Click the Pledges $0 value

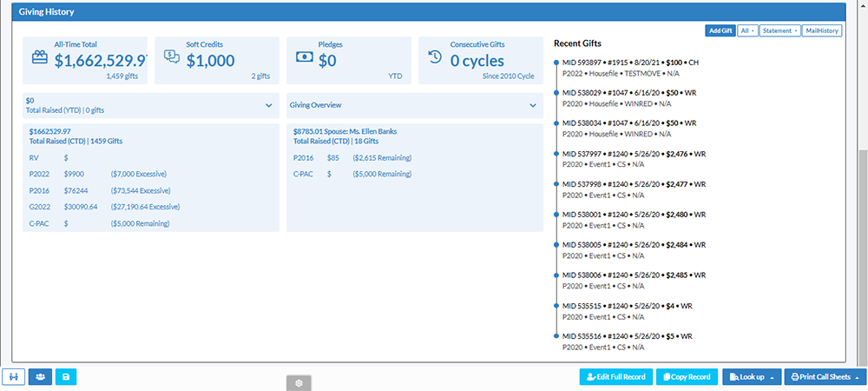coord(327,61)
